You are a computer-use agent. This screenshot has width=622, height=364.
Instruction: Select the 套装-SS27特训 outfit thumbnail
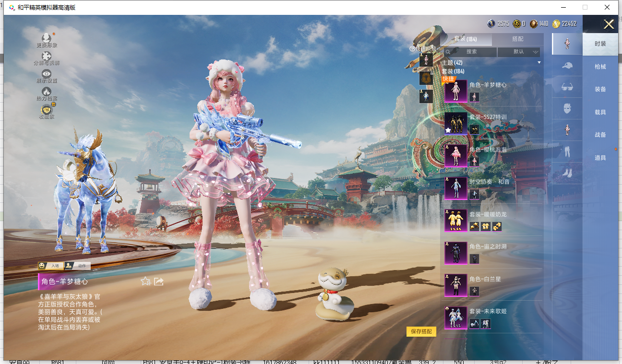click(x=455, y=123)
